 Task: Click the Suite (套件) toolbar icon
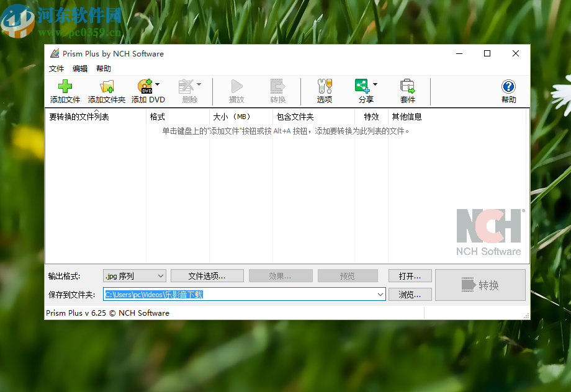(x=408, y=91)
